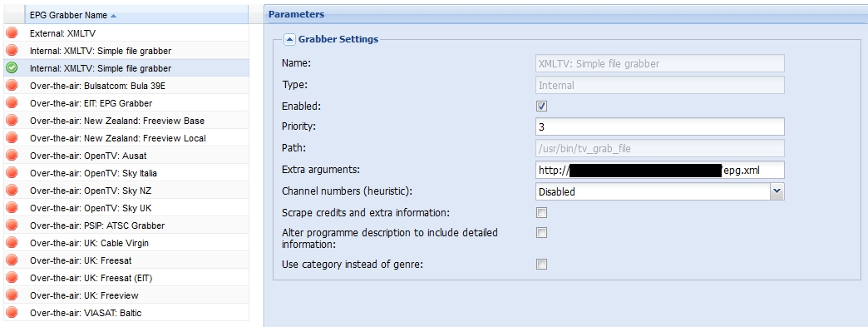Select Over-the-air: OpenTV: Ausat row

pos(126,156)
